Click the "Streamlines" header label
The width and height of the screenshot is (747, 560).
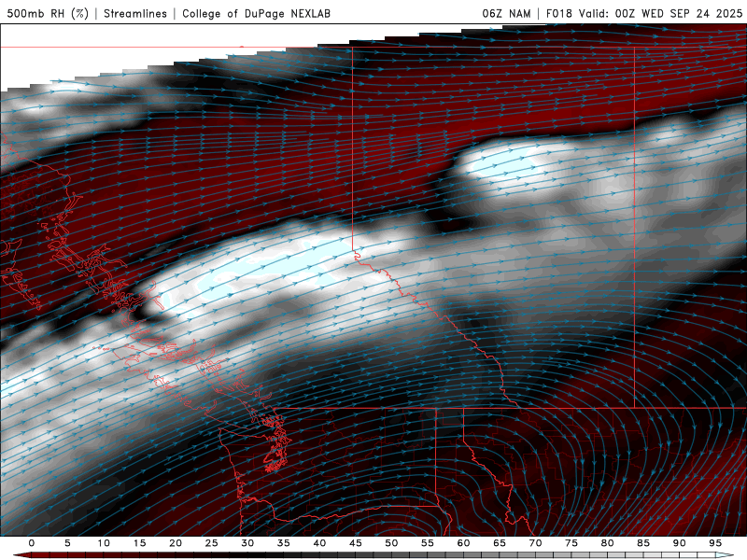[x=135, y=13]
